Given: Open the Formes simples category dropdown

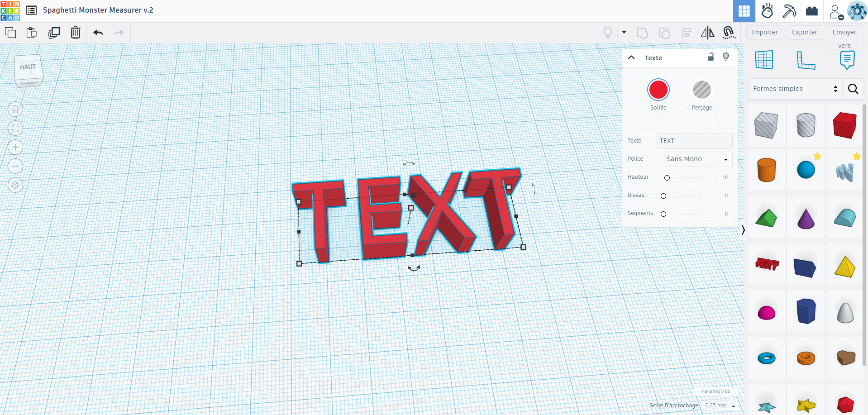Looking at the screenshot, I should pos(795,89).
